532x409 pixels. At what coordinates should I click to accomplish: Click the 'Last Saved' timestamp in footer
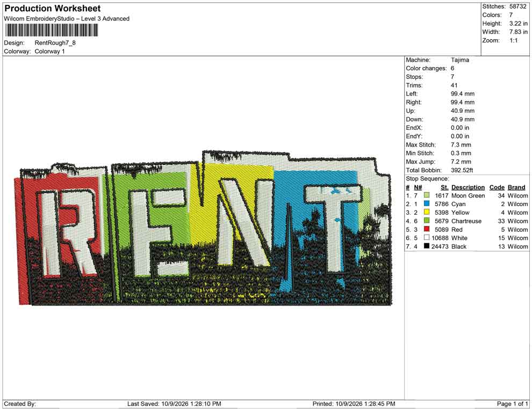point(174,404)
